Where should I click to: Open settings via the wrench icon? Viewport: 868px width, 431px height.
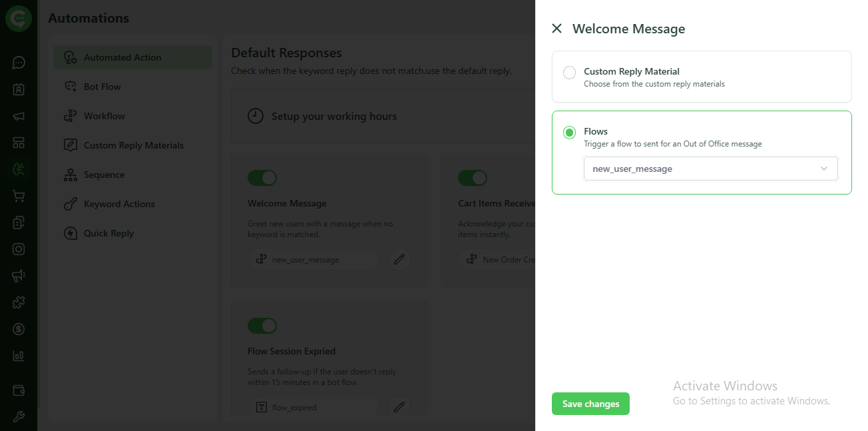19,416
